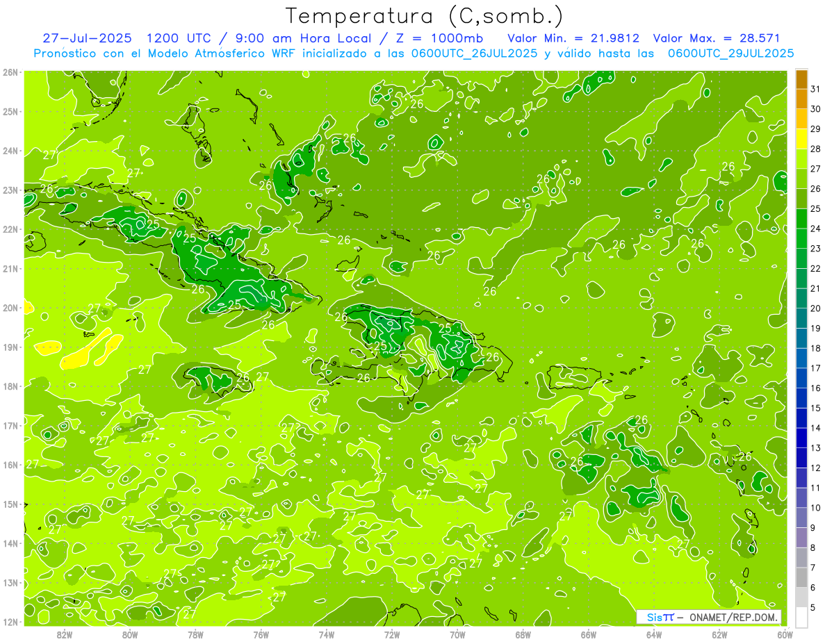This screenshot has height=644, width=834.
Task: Click the "80W" longitude axis label
Action: (x=130, y=634)
